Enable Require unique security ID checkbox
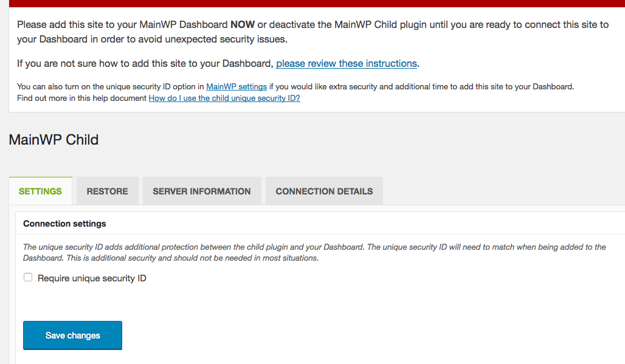This screenshot has height=364, width=625. pyautogui.click(x=28, y=277)
